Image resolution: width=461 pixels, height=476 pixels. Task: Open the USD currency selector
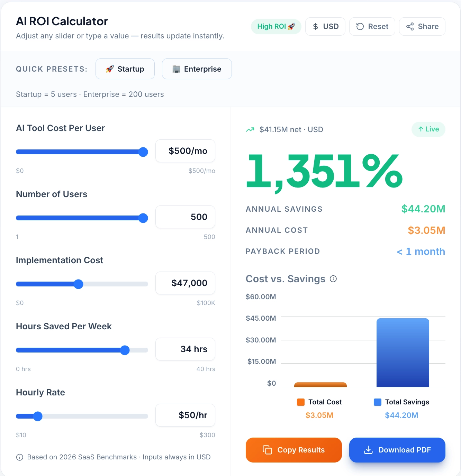(325, 26)
